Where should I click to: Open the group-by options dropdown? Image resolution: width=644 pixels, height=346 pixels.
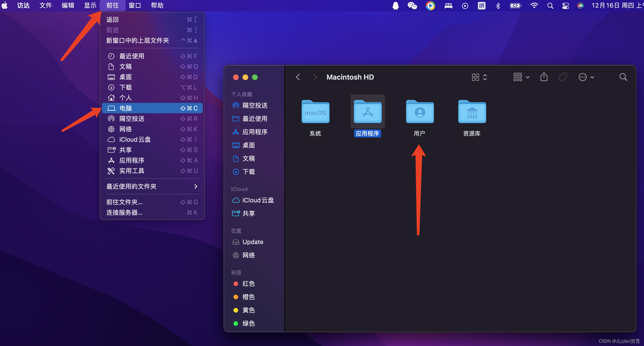click(521, 77)
